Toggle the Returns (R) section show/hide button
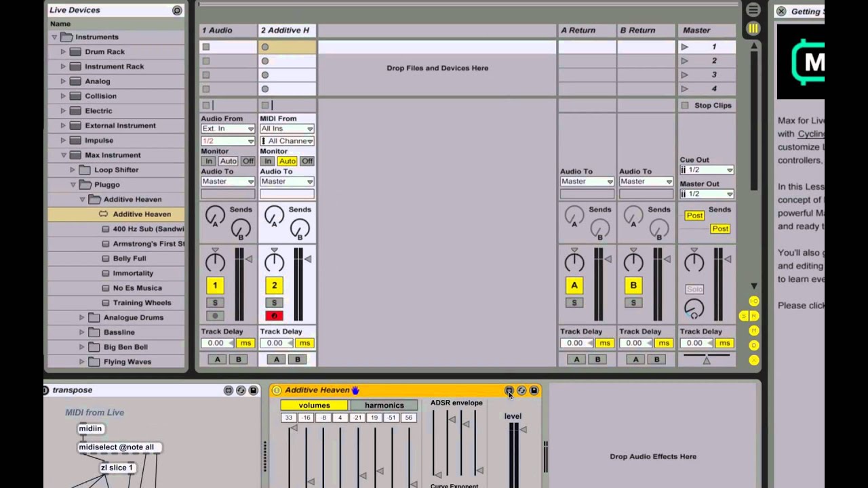This screenshot has width=868, height=488. [x=754, y=316]
